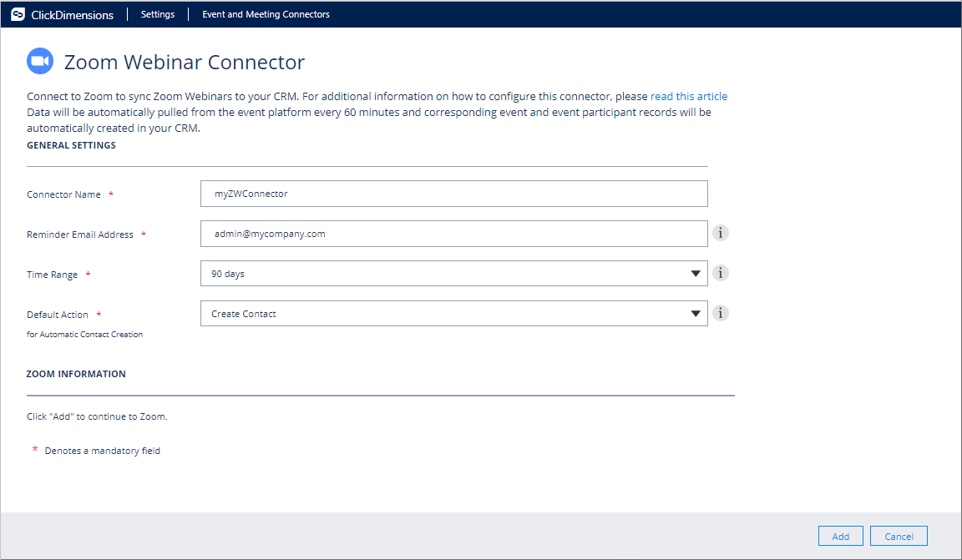Click the 'Connector Name' label
Image resolution: width=962 pixels, height=560 pixels.
pyautogui.click(x=63, y=194)
